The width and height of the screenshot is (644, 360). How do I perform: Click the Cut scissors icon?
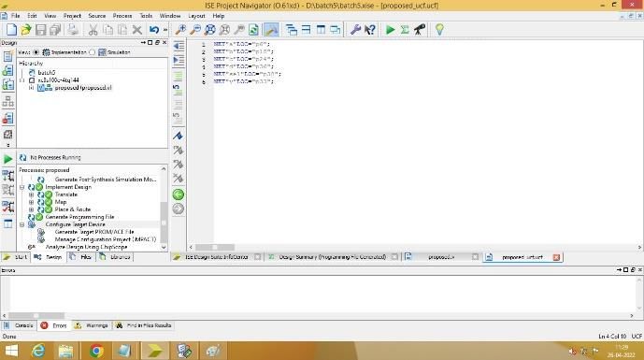tap(93, 30)
